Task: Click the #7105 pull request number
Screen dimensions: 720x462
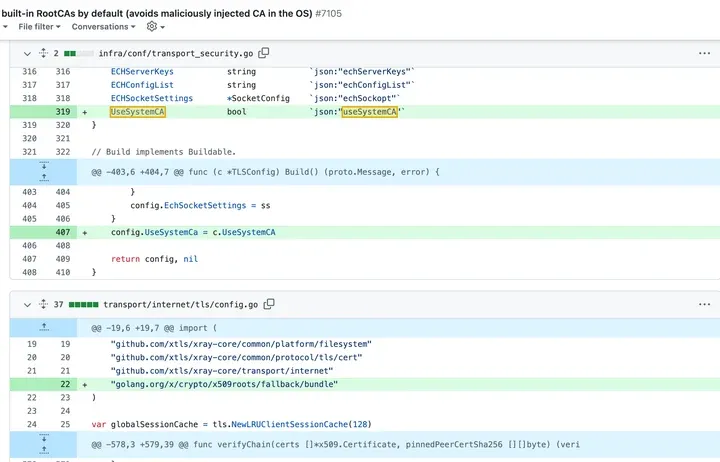Action: click(328, 13)
